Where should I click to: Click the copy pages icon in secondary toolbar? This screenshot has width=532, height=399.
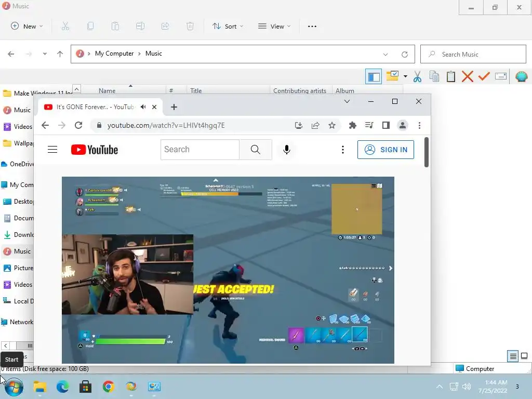pyautogui.click(x=434, y=76)
